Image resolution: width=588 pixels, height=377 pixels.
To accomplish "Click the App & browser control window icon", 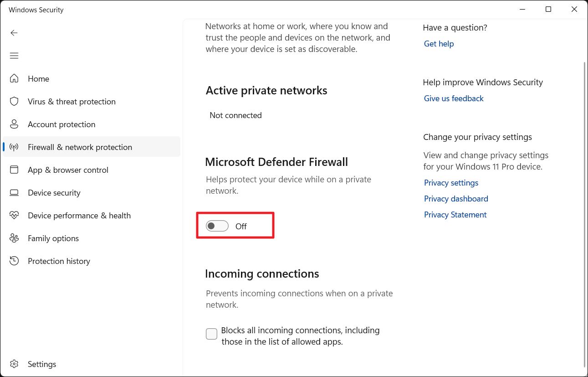I will tap(14, 170).
